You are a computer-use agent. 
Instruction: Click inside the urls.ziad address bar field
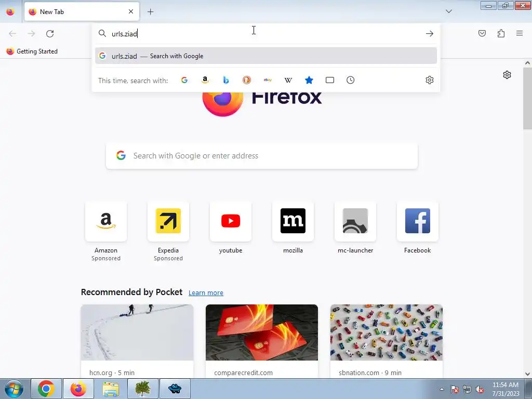266,34
